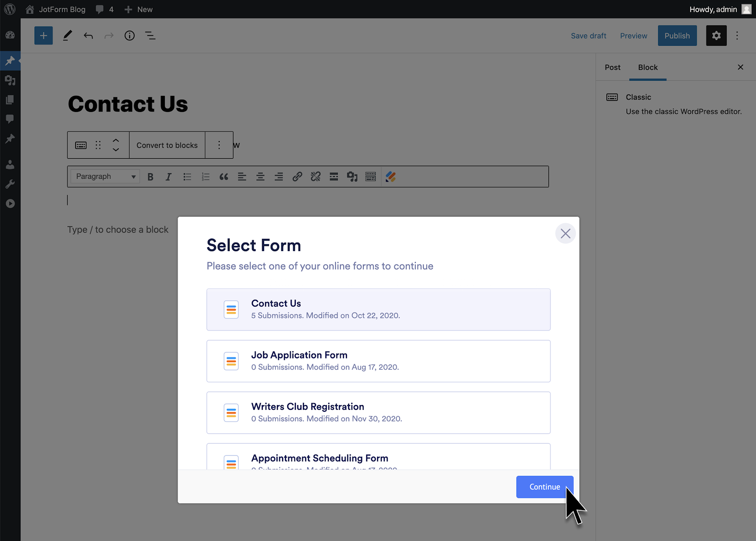This screenshot has height=541, width=756.
Task: Open the Paragraph format dropdown
Action: point(105,177)
